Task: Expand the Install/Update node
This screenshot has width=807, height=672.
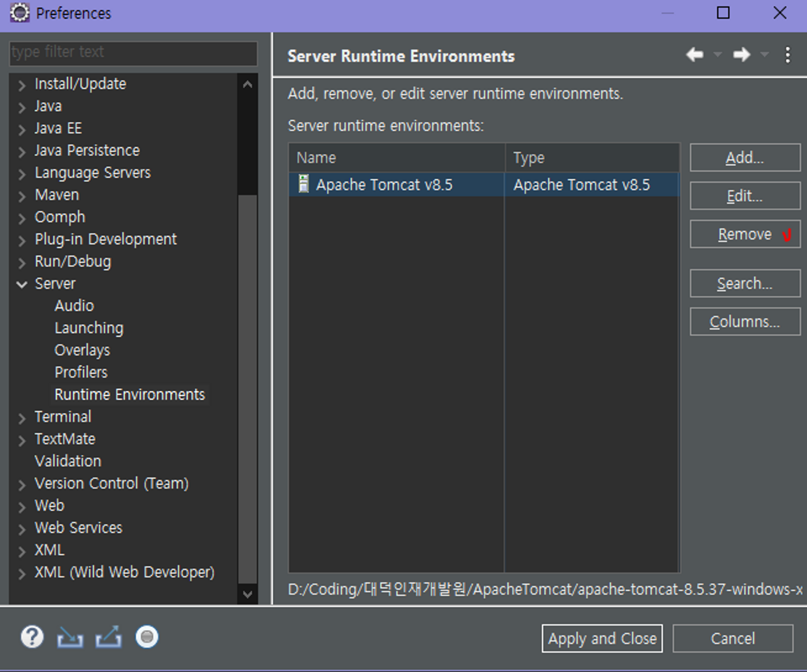Action: click(22, 85)
